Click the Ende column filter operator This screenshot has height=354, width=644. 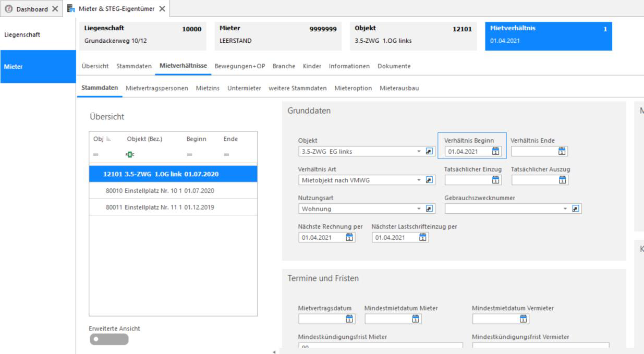227,154
